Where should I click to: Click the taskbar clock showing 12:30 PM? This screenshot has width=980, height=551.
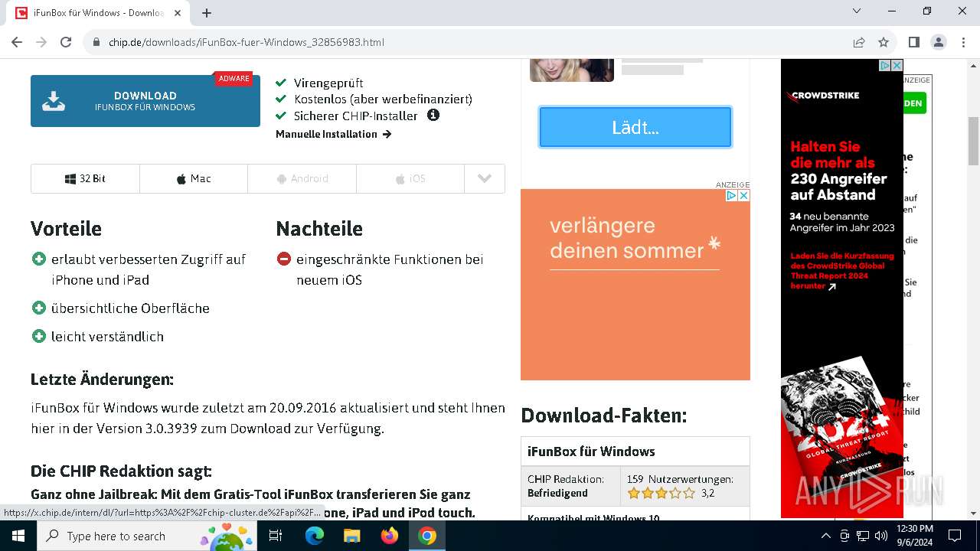(915, 536)
